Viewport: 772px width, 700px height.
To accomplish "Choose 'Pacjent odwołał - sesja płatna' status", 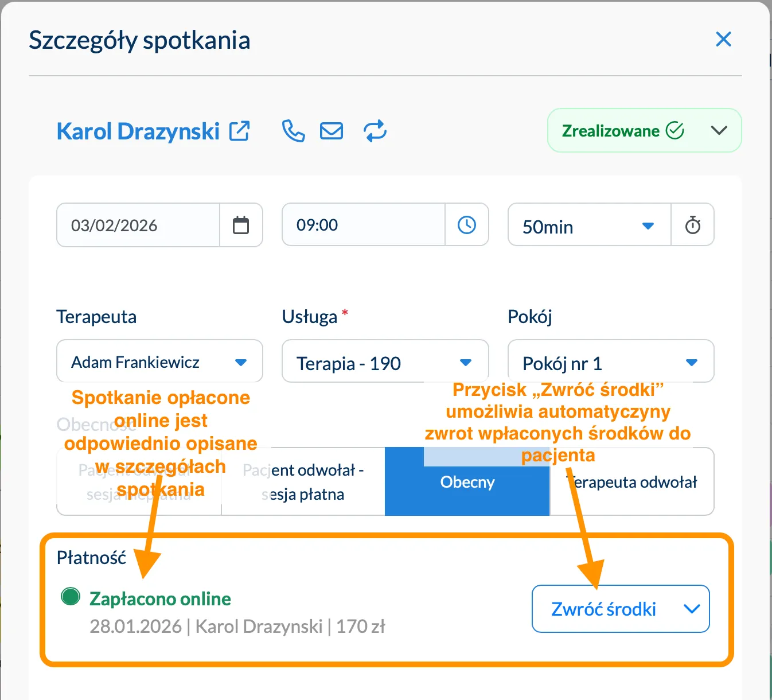I will [303, 482].
